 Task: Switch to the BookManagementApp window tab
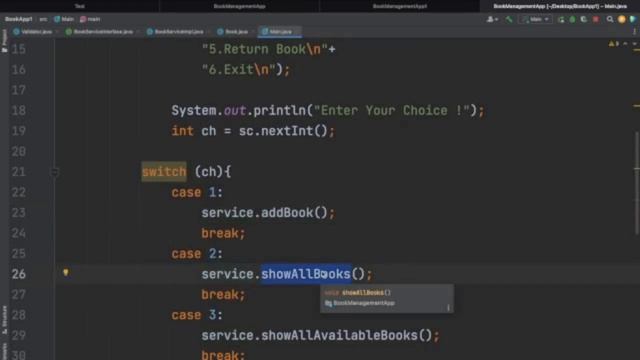240,6
